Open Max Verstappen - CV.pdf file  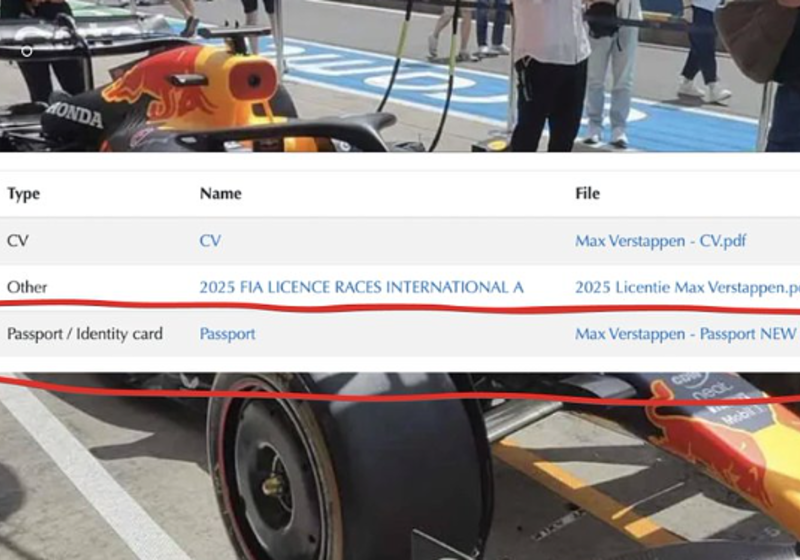(x=661, y=241)
